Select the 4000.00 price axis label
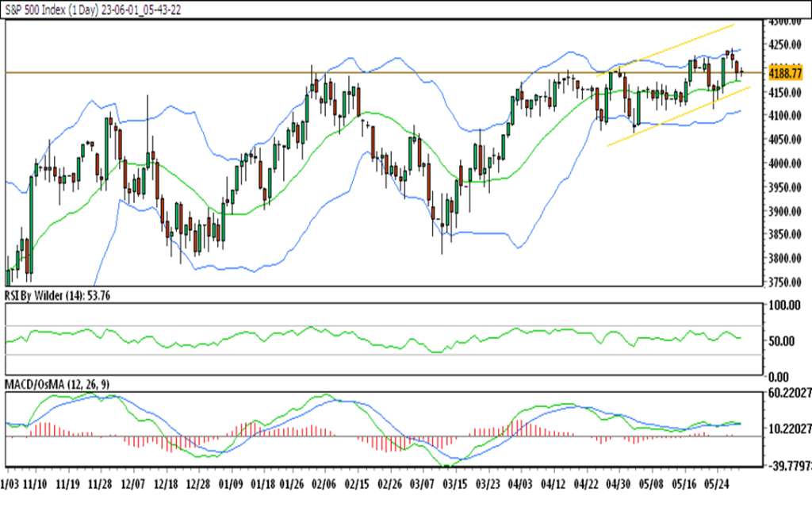The width and height of the screenshot is (812, 515). point(785,163)
